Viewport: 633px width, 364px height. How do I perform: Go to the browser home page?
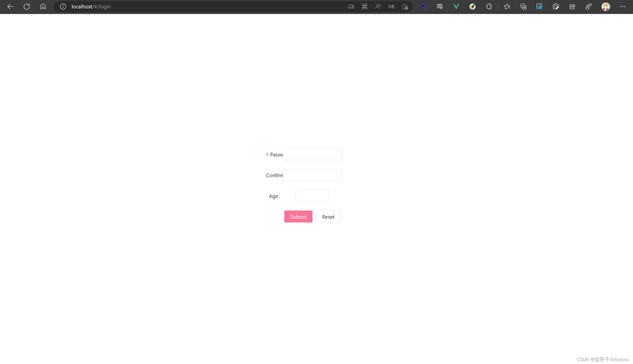pyautogui.click(x=43, y=6)
